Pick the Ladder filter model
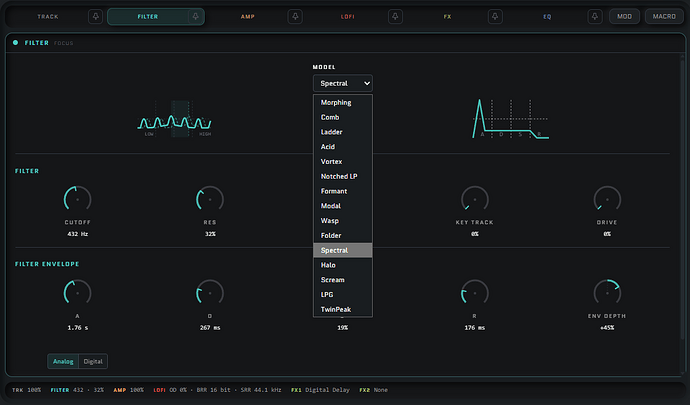The height and width of the screenshot is (405, 690). point(343,132)
